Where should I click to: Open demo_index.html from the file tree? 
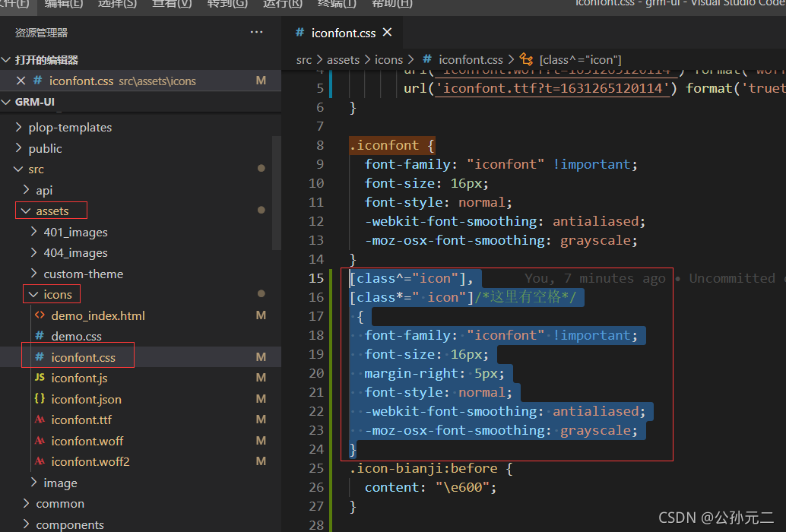point(98,315)
